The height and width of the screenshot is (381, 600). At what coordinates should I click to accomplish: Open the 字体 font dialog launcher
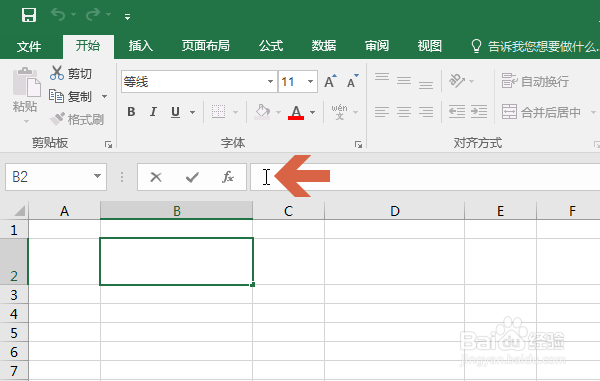click(x=358, y=144)
